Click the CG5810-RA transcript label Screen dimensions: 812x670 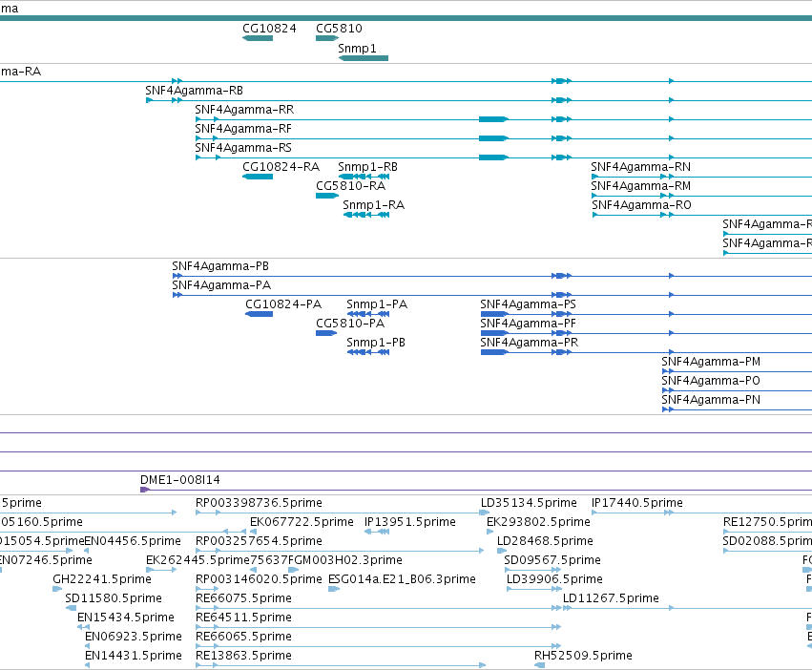(350, 186)
